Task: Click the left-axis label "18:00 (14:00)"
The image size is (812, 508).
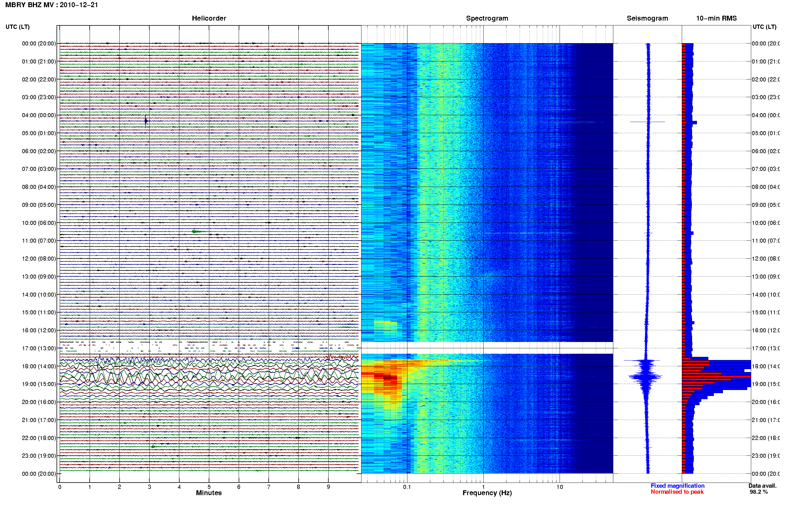Action: coord(39,366)
